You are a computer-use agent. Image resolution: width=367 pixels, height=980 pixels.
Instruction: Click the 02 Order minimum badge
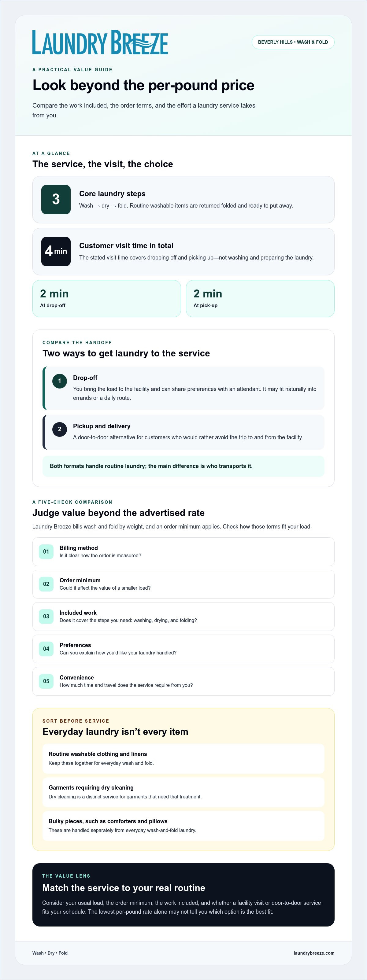(x=46, y=584)
